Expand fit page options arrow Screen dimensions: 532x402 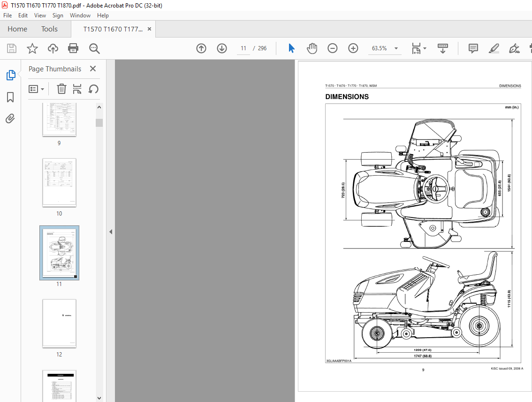[425, 48]
